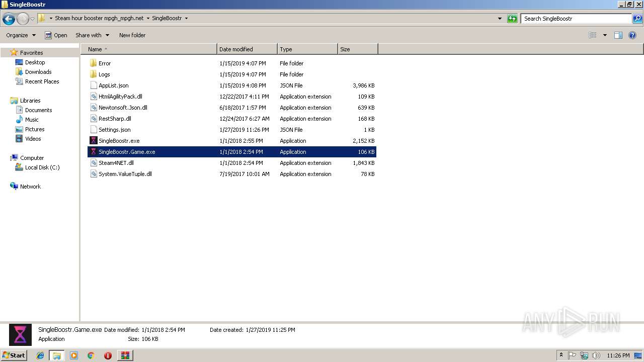Click the help question mark icon
The height and width of the screenshot is (362, 644).
click(x=633, y=35)
